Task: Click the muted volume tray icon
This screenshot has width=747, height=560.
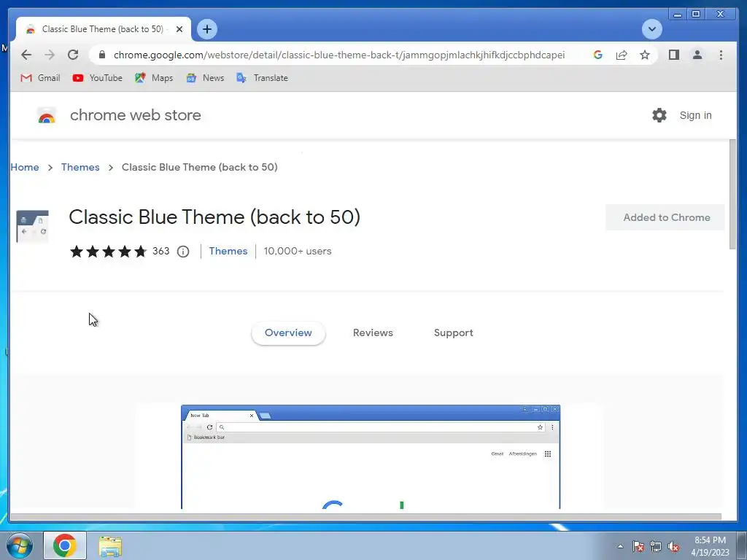Action: 673,546
